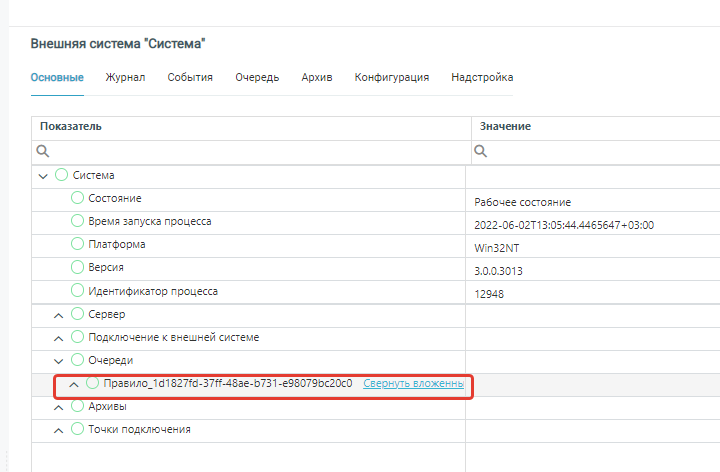Click the Свернуть вложенные link
The image size is (720, 472).
(x=413, y=383)
